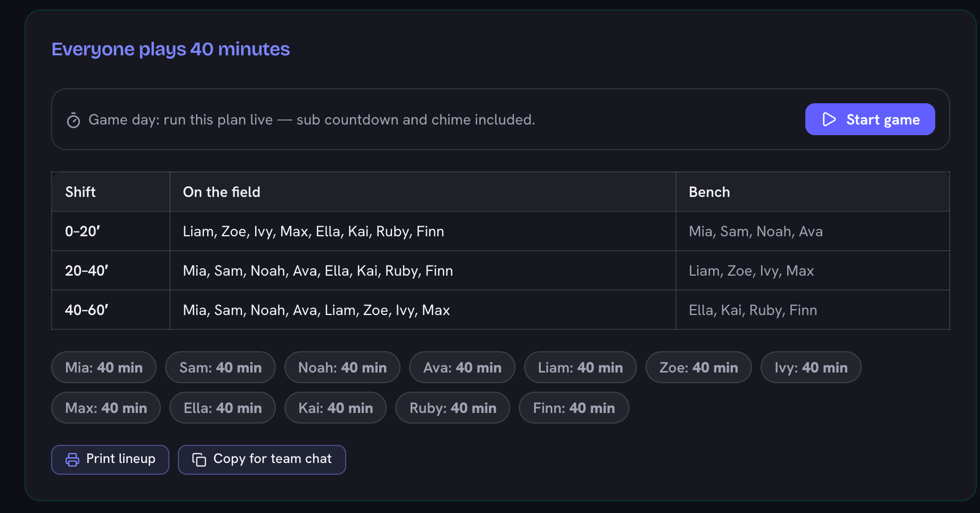This screenshot has width=980, height=513.
Task: Select the 0–20′ shift row
Action: click(501, 231)
